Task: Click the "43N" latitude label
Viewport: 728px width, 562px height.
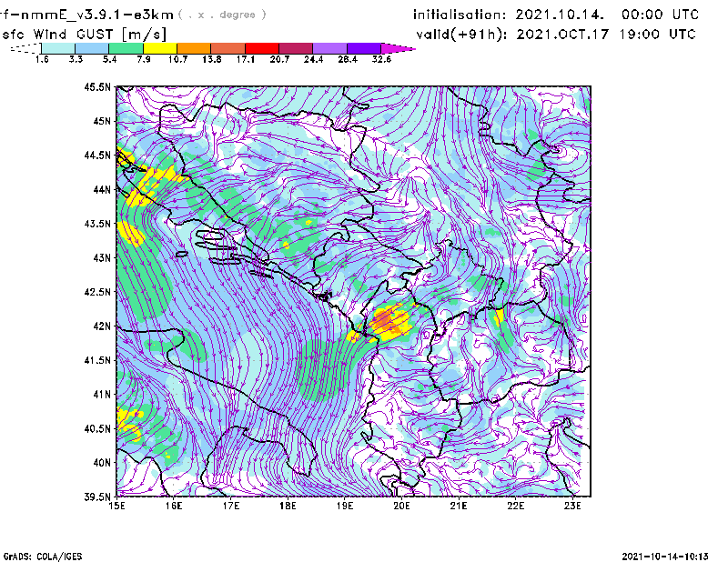Action: pyautogui.click(x=102, y=257)
